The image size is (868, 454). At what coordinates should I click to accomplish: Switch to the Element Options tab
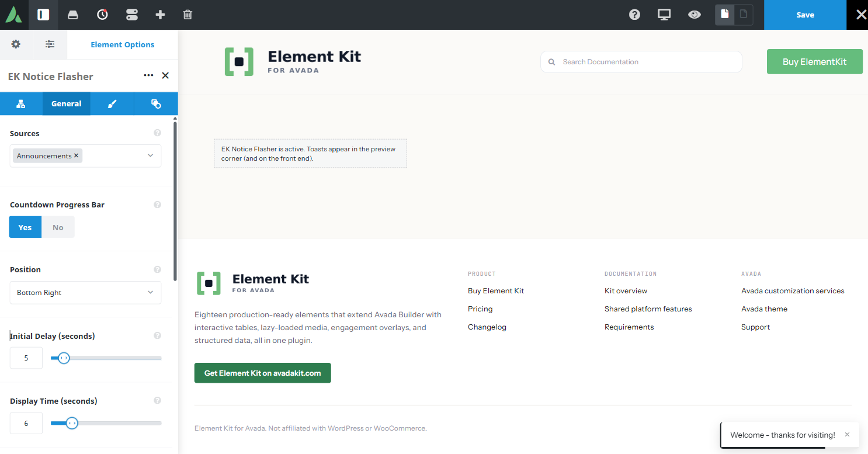coord(123,44)
